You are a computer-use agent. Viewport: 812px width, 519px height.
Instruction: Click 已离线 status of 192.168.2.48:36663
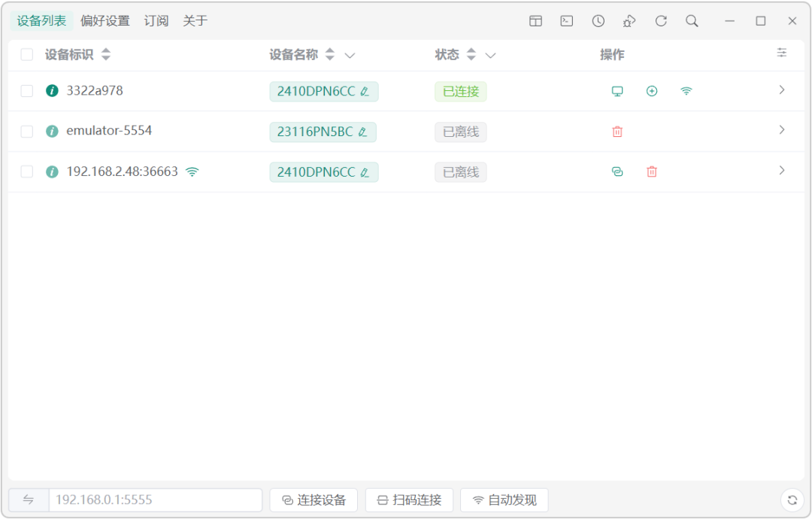click(461, 172)
